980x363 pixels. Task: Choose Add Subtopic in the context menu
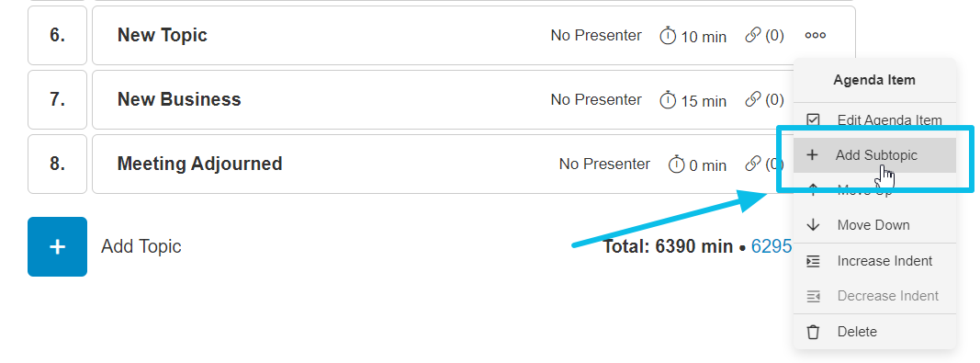coord(874,155)
